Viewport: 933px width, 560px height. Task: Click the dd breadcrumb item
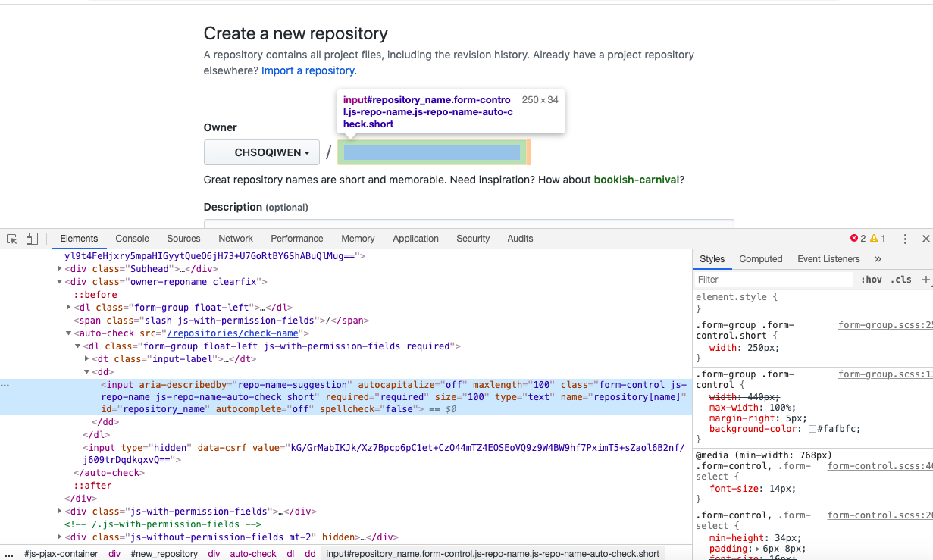click(x=310, y=554)
